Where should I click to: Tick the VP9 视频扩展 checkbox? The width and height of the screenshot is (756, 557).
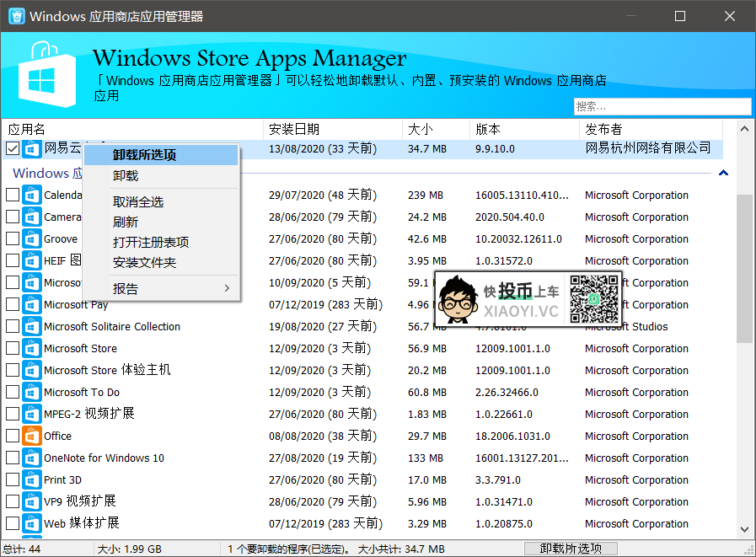click(x=13, y=502)
